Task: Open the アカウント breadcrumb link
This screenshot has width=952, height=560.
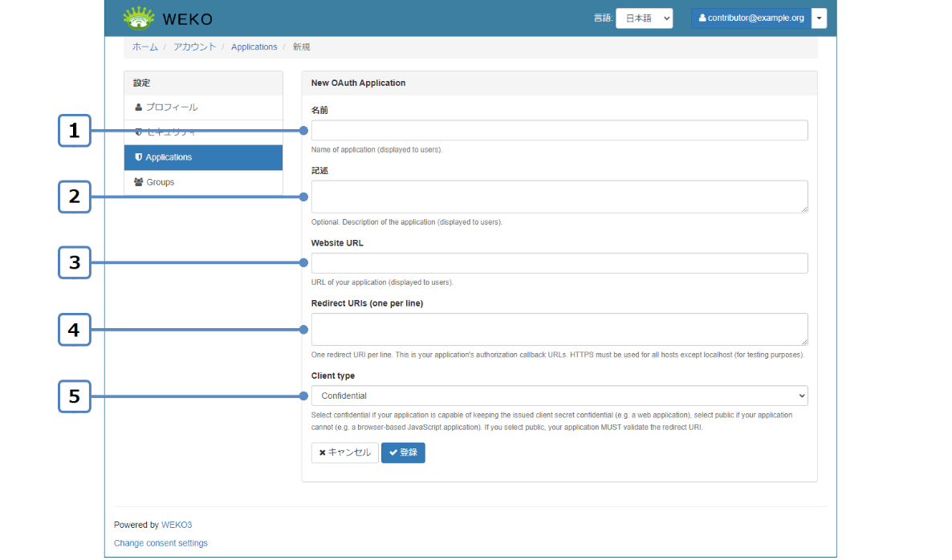Action: point(194,47)
